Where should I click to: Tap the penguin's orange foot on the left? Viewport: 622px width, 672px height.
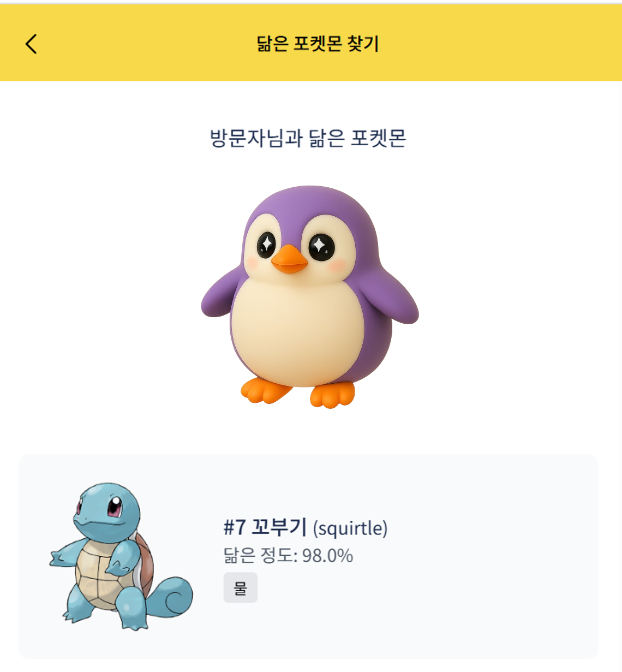[x=266, y=390]
